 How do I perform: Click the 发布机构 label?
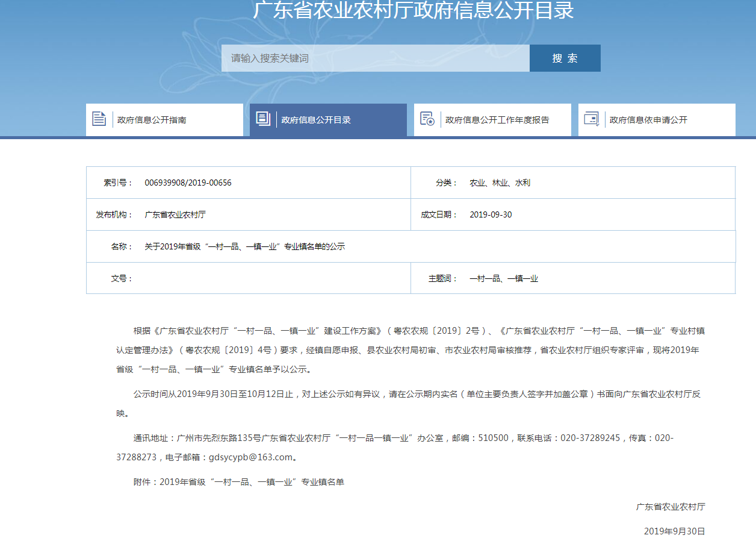click(x=114, y=214)
